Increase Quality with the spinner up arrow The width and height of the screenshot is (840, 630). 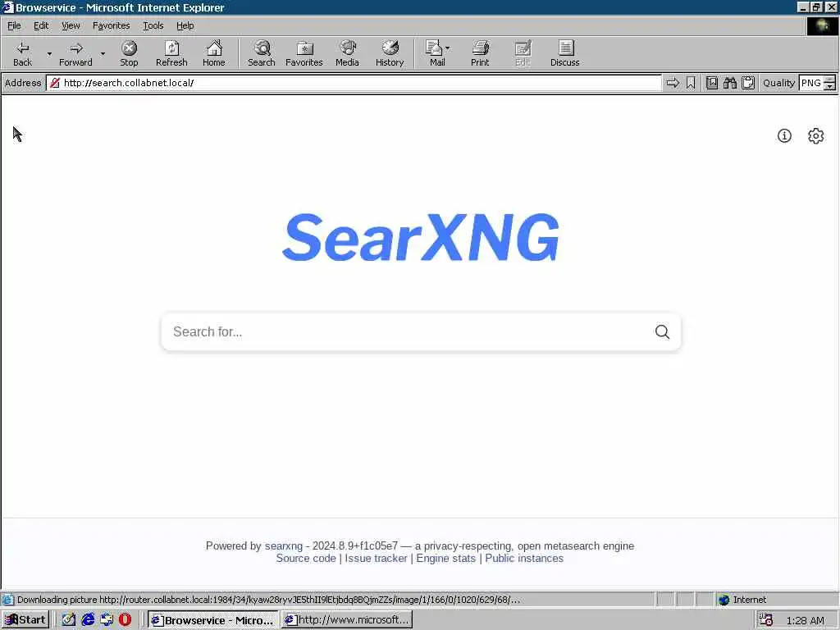tap(830, 80)
